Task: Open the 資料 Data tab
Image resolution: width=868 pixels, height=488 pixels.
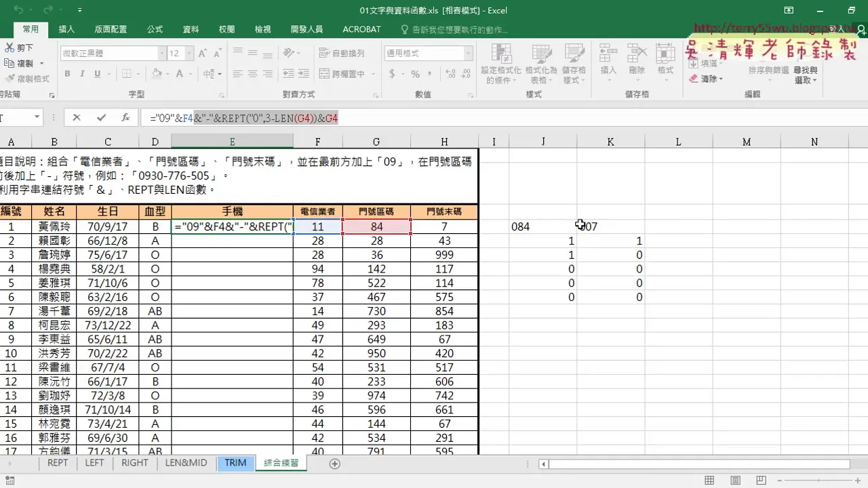Action: [x=191, y=29]
